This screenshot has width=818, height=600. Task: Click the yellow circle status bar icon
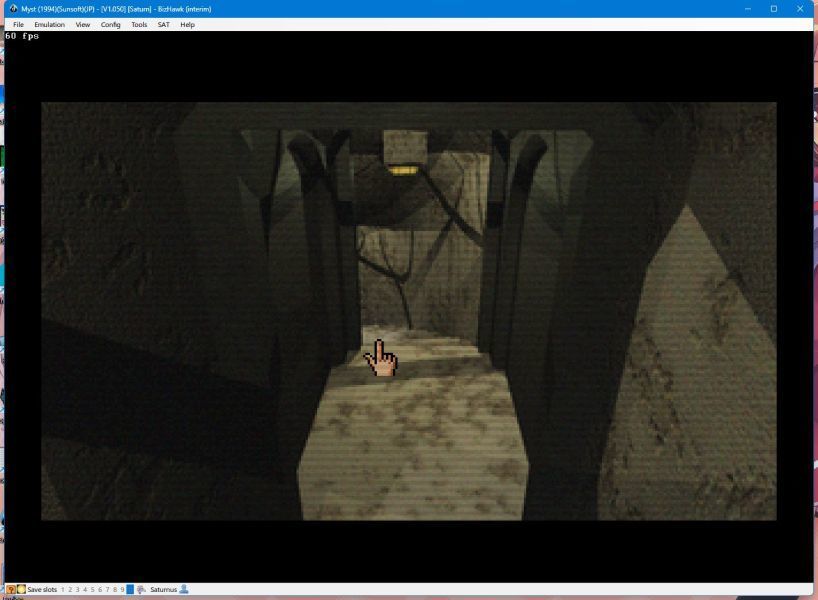[21, 590]
